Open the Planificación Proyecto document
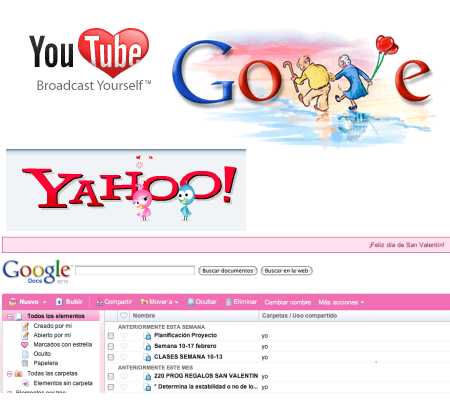450x400 pixels. click(185, 335)
